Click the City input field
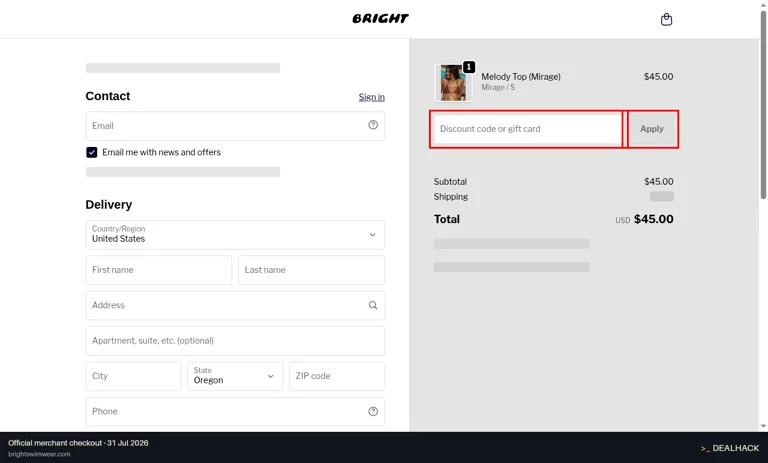The height and width of the screenshot is (463, 768). pyautogui.click(x=133, y=376)
